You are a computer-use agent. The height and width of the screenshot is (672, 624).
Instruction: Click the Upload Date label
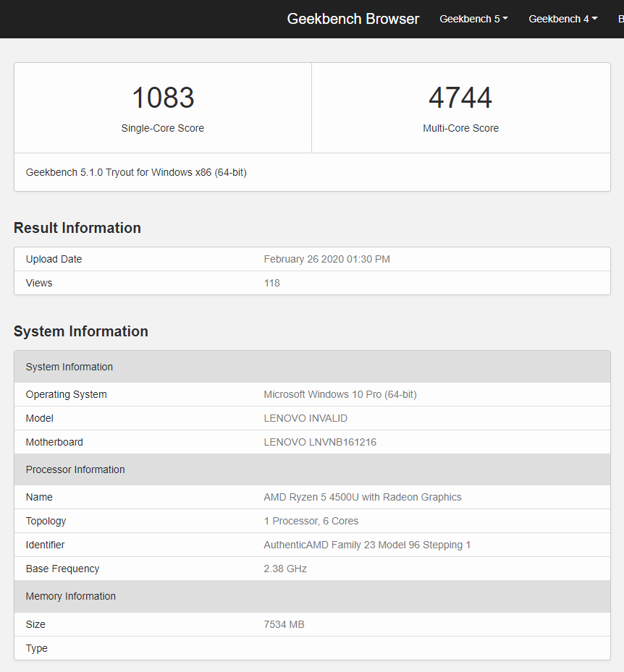coord(54,259)
